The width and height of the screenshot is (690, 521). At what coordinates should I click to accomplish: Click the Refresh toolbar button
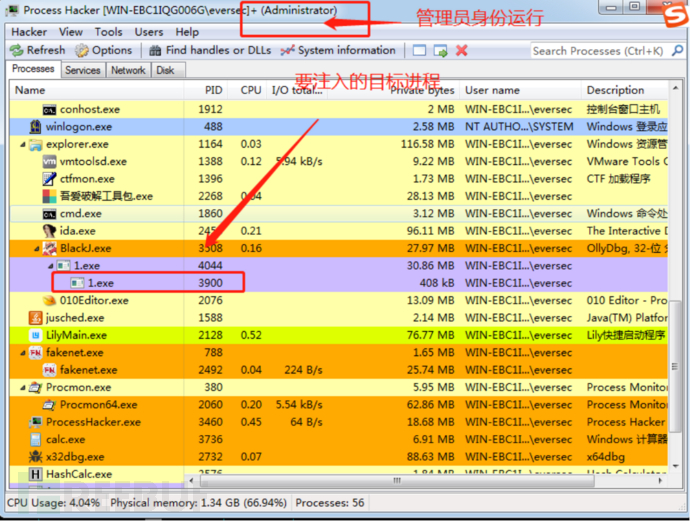(37, 50)
